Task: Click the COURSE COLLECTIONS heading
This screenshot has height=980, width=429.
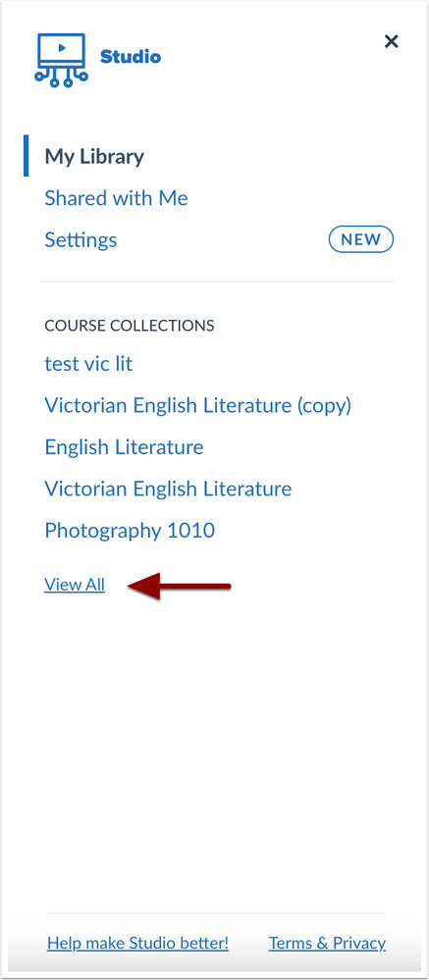Action: pos(130,326)
